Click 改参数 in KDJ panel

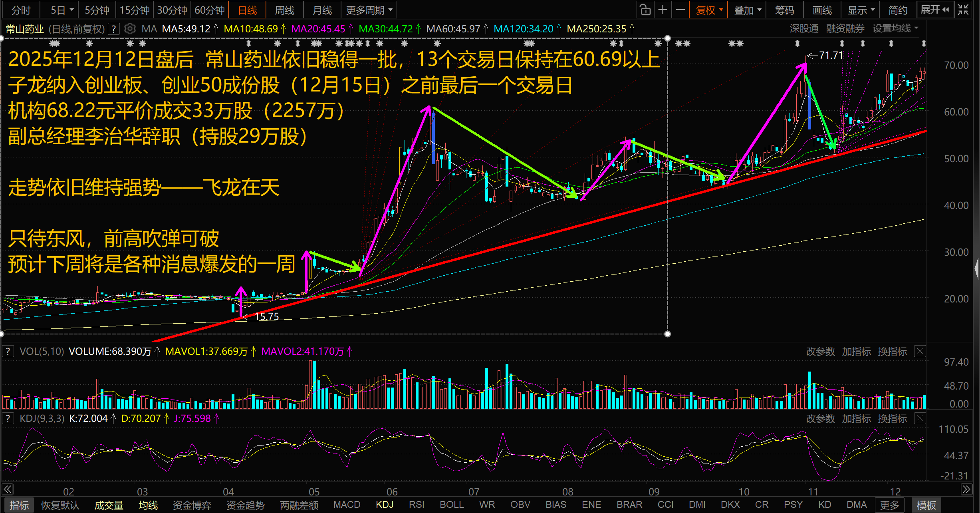tap(820, 419)
